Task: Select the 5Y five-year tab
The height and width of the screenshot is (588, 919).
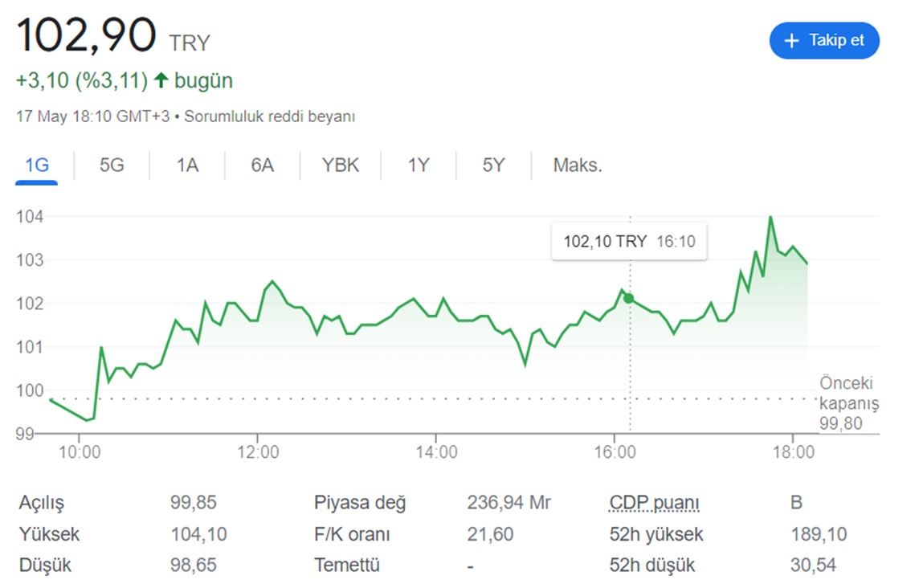Action: click(493, 165)
